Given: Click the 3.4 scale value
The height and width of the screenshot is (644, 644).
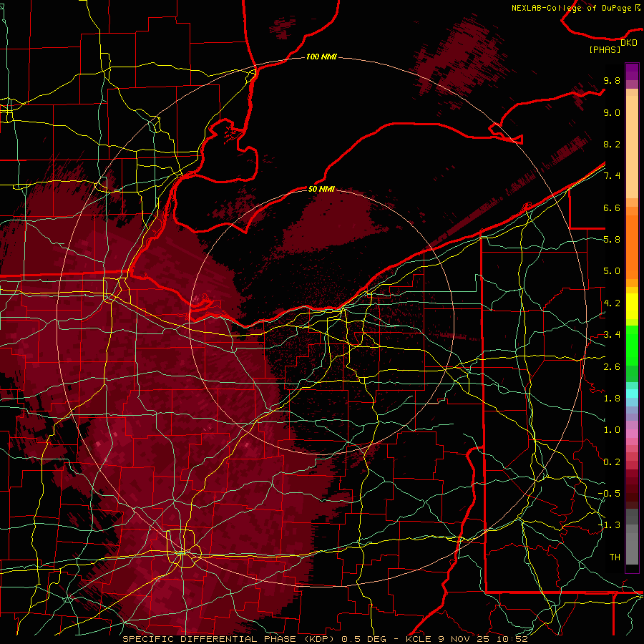Looking at the screenshot, I should point(612,335).
